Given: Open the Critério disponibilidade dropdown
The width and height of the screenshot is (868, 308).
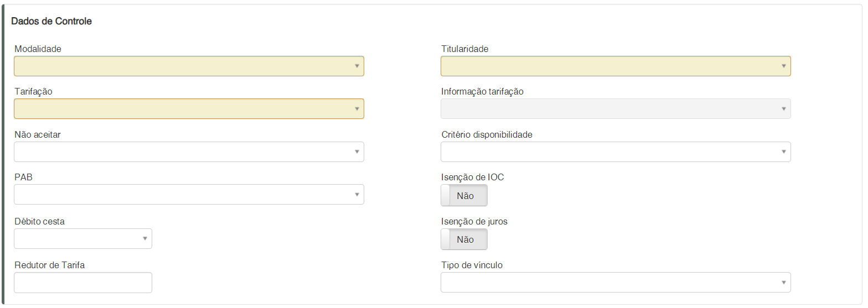Looking at the screenshot, I should point(615,152).
